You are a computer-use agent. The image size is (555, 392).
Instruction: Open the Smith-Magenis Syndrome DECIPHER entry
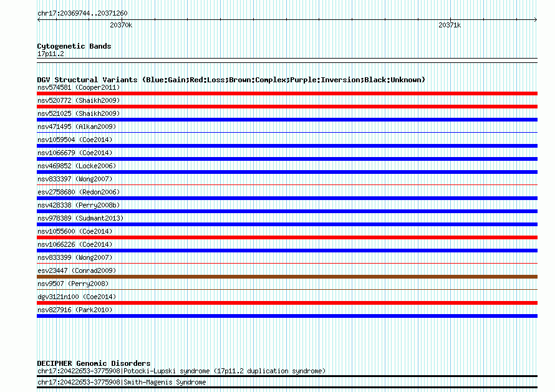(122, 383)
